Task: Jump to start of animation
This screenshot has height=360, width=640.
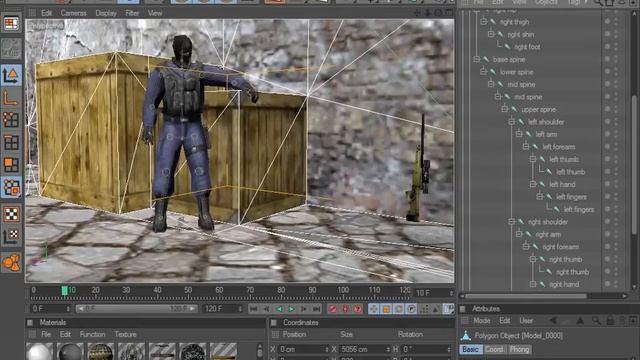Action: (x=253, y=309)
